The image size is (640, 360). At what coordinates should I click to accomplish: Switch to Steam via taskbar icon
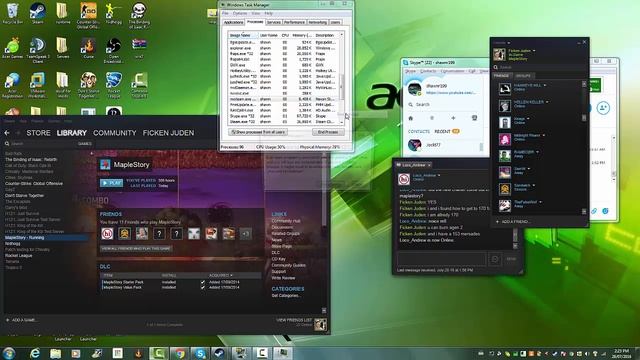coord(220,353)
